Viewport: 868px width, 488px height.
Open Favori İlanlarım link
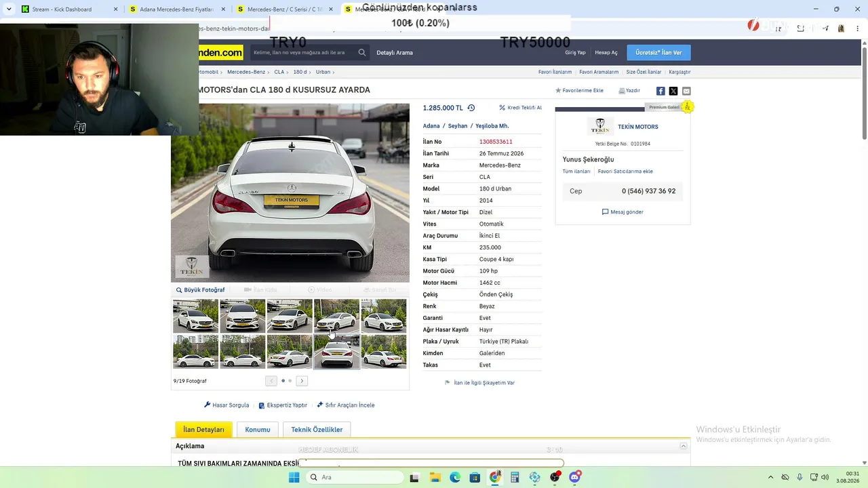[x=555, y=72]
